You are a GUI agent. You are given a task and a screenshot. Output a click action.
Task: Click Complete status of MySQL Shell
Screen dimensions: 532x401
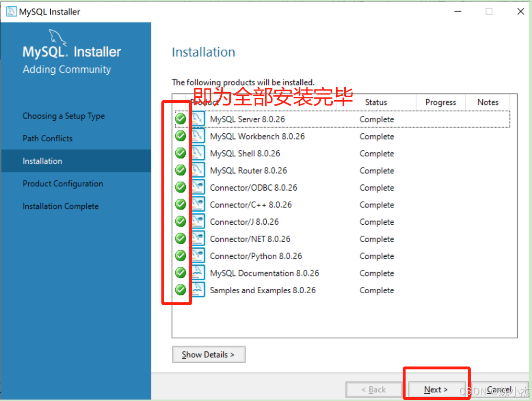(376, 153)
